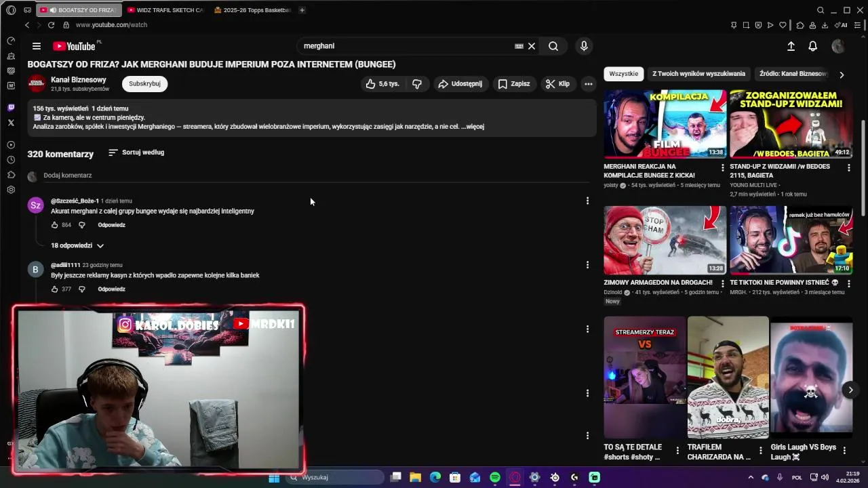This screenshot has width=868, height=488.
Task: Switch to 2025-26 Topps Basketball tab
Action: pos(252,10)
